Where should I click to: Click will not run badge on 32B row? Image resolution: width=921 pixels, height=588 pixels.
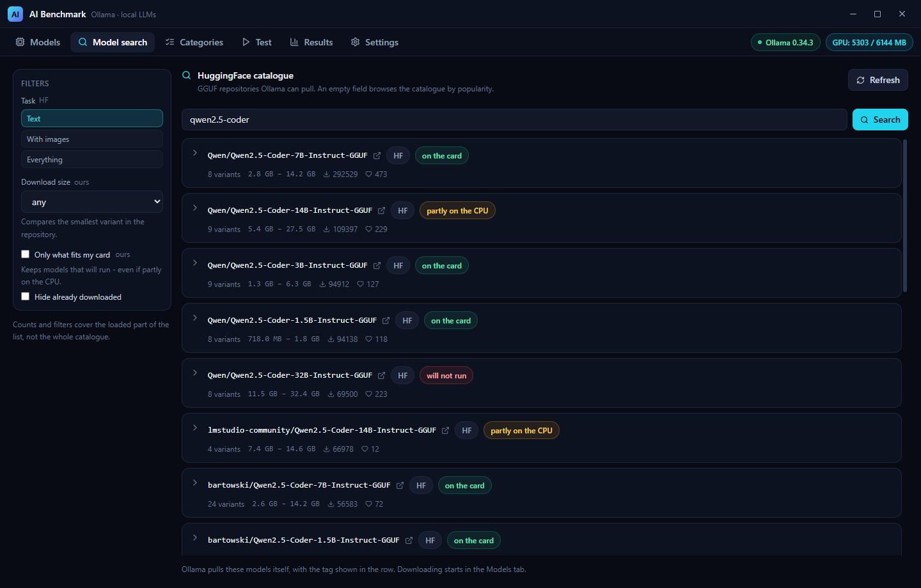446,376
